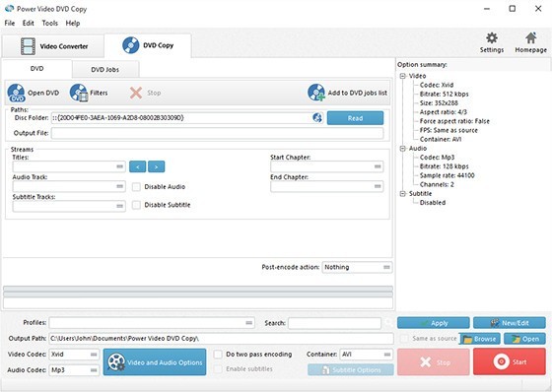Switch to the Video Converter tab

pos(53,46)
